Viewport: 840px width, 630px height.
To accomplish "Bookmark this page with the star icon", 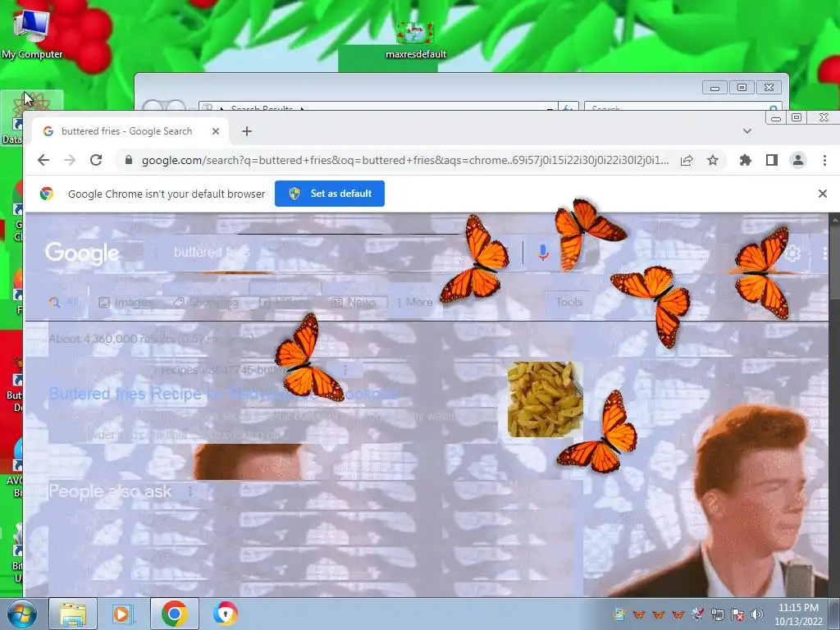I will (x=713, y=160).
